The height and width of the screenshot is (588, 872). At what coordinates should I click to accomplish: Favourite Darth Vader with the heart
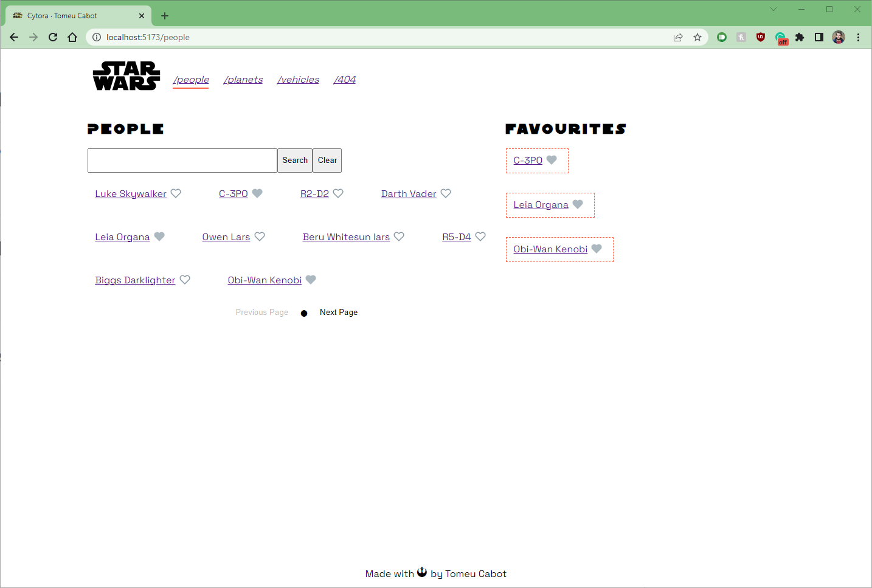coord(446,193)
